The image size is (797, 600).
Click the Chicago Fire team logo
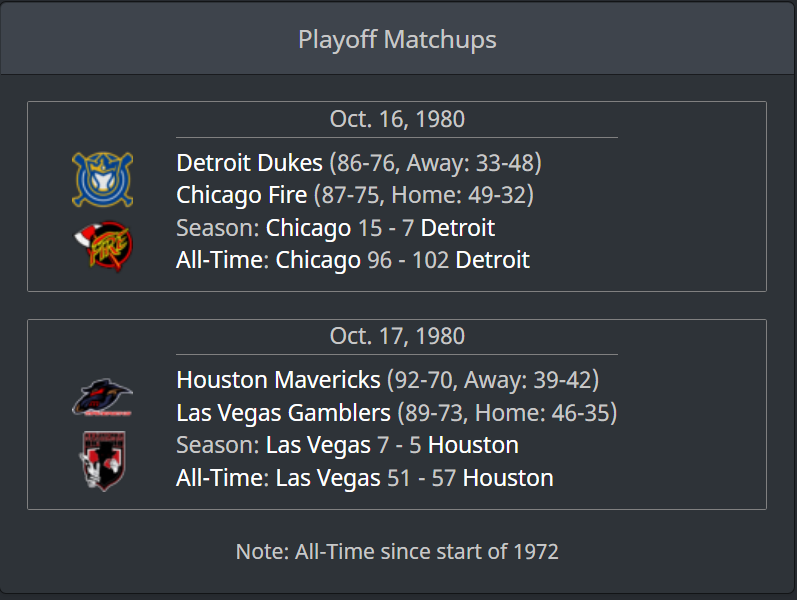102,244
